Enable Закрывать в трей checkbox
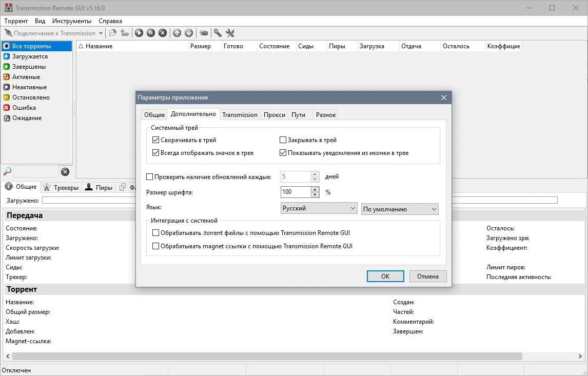This screenshot has width=588, height=376. tap(283, 140)
